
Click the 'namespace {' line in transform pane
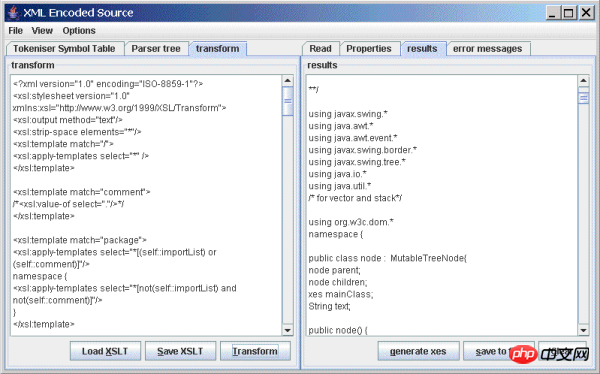tap(40, 276)
